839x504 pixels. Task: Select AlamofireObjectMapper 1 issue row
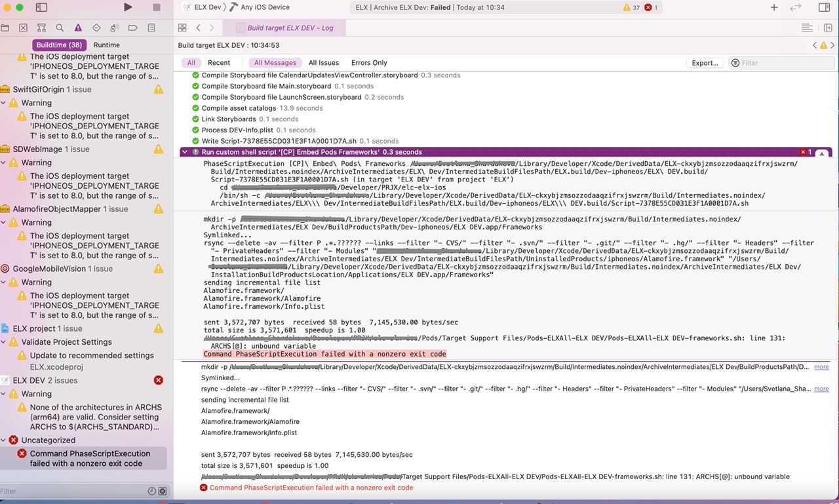tap(83, 209)
